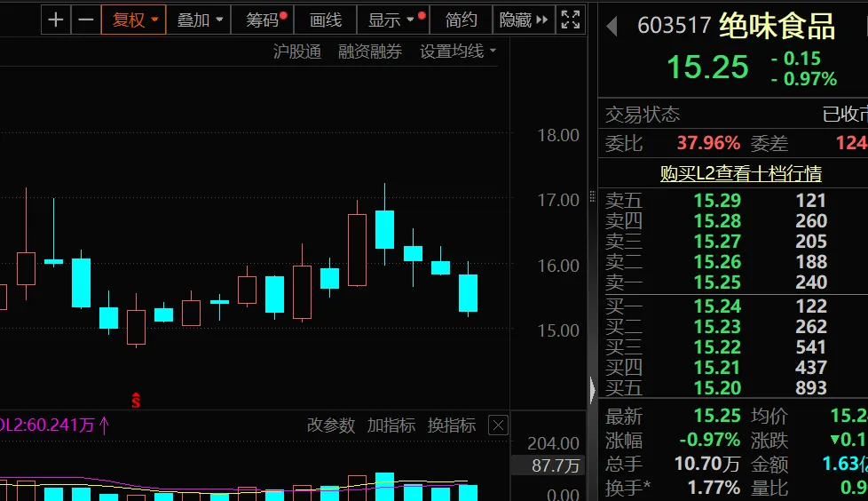The height and width of the screenshot is (501, 868).
Task: Toggle the 筹码 chip distribution view
Action: 263,20
